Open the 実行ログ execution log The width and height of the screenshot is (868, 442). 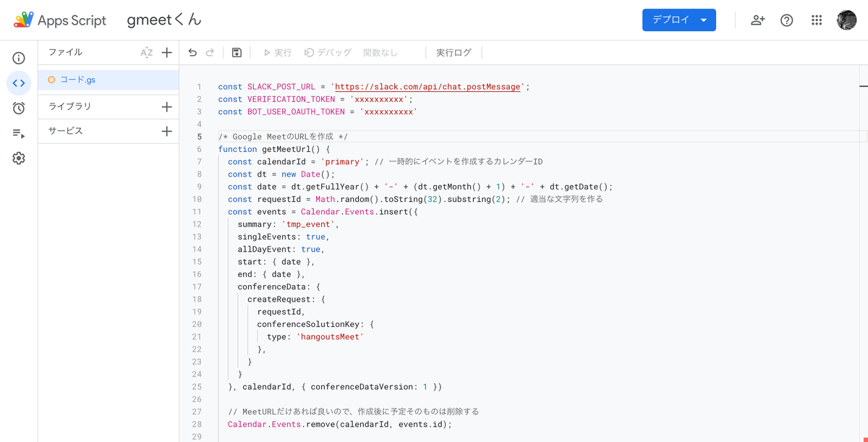tap(454, 52)
